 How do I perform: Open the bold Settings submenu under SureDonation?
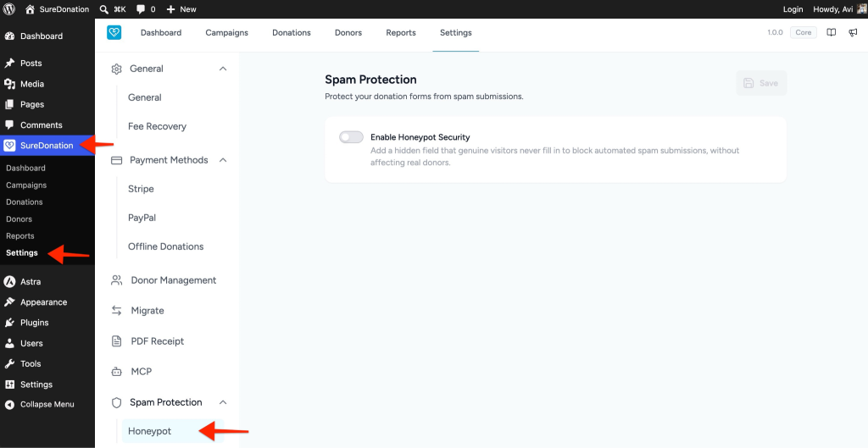[x=22, y=252]
